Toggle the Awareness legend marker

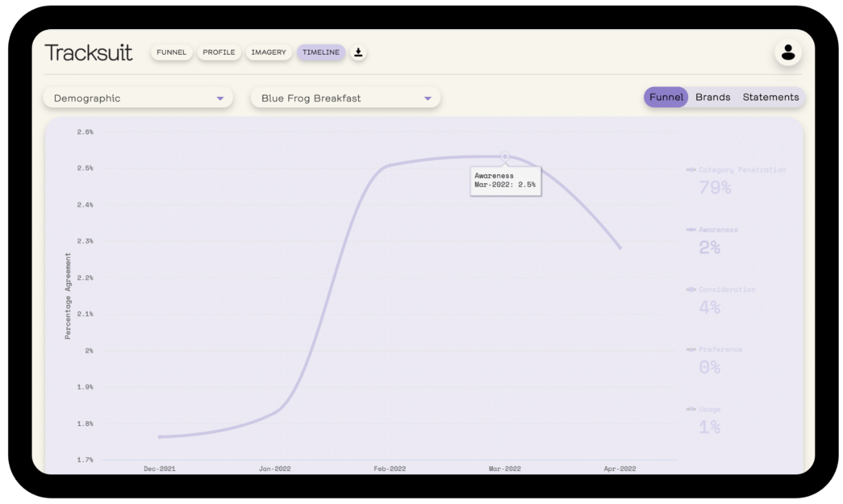point(691,230)
